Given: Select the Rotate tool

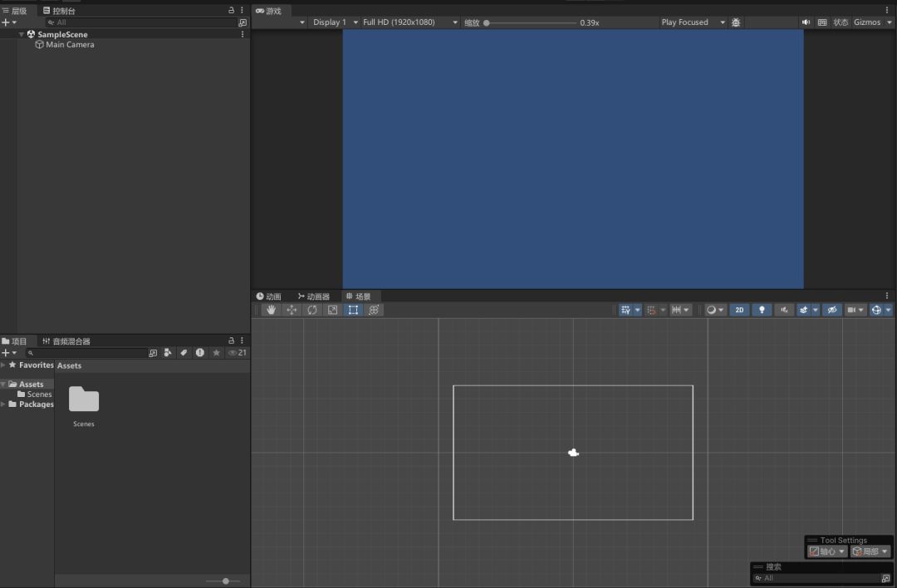Looking at the screenshot, I should [x=312, y=310].
